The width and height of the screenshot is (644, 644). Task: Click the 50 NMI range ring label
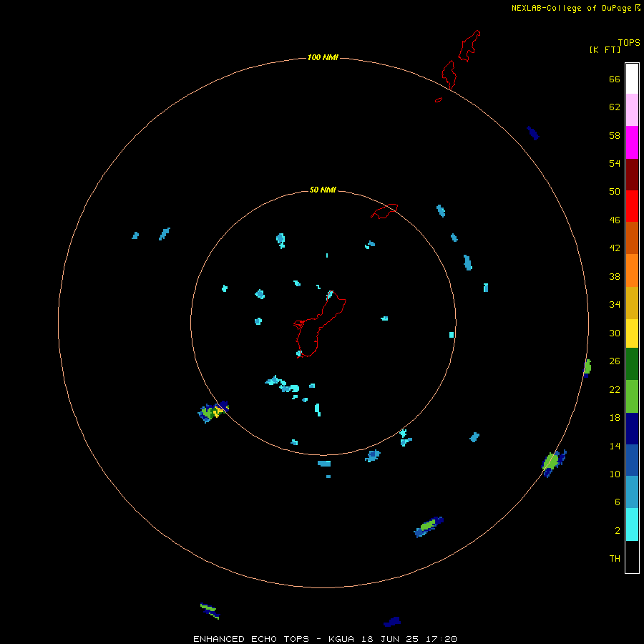[x=323, y=190]
